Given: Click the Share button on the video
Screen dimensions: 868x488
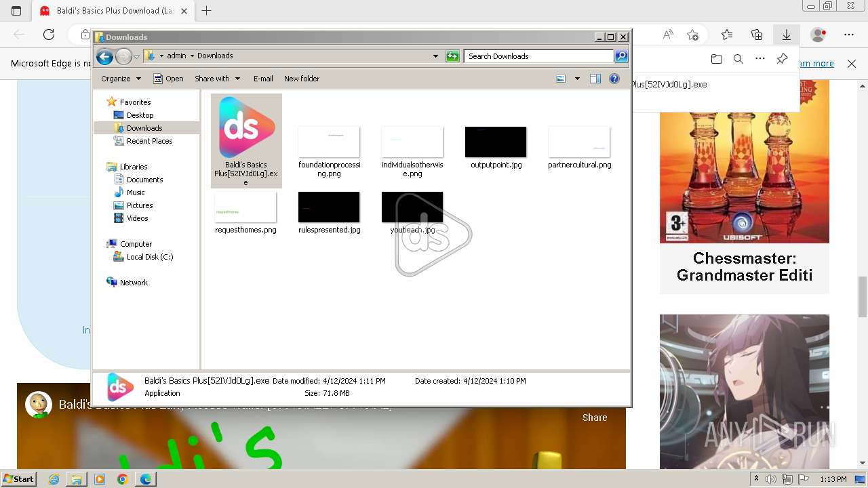Looking at the screenshot, I should click(x=595, y=418).
